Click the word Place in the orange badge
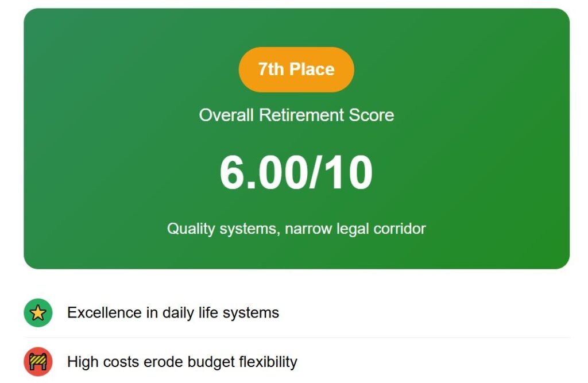The height and width of the screenshot is (383, 588). 312,69
